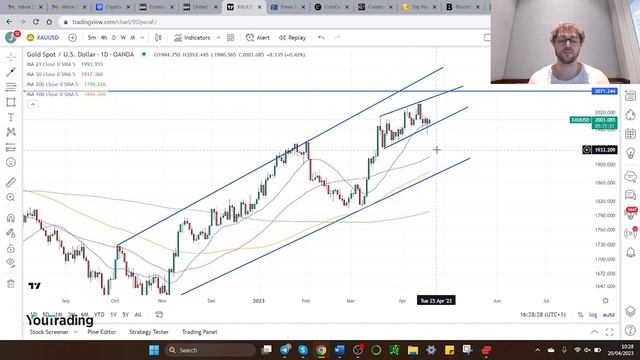Redo the chart action
The image size is (640, 360).
coord(337,38)
